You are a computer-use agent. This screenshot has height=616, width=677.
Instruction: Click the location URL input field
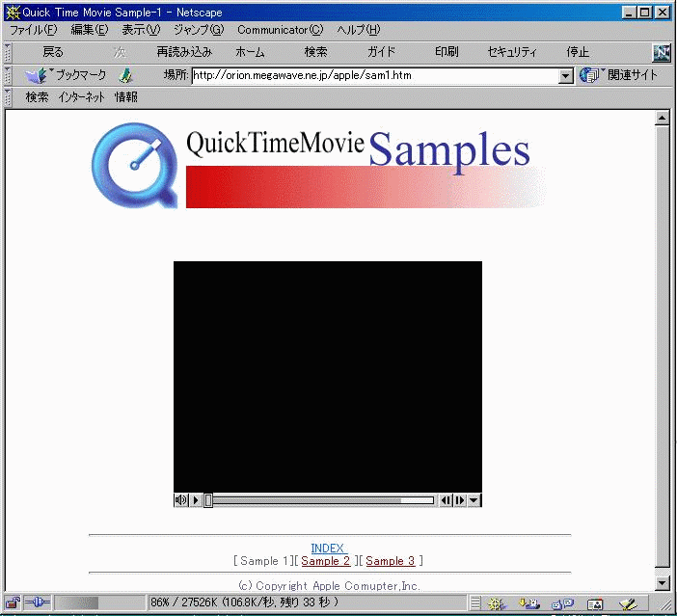click(375, 76)
